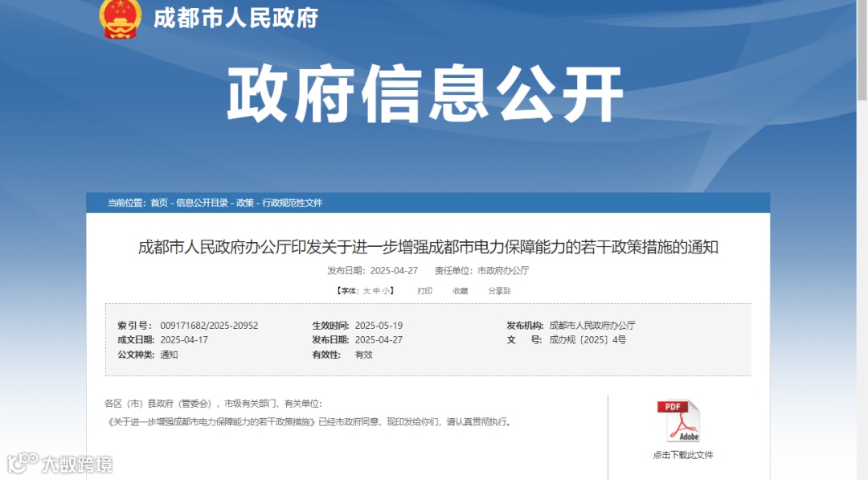Toggle the 【字体】 font size control
This screenshot has width=868, height=480.
tap(347, 291)
